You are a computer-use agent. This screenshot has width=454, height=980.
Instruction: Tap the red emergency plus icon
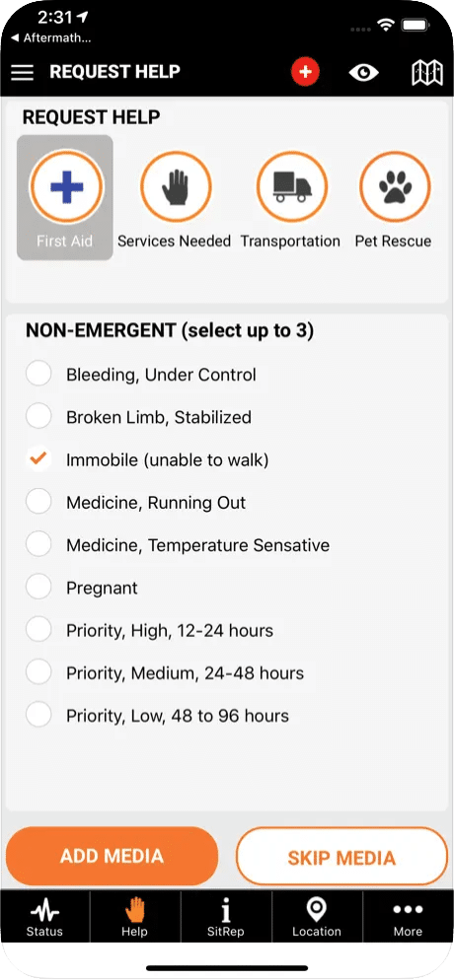(305, 72)
